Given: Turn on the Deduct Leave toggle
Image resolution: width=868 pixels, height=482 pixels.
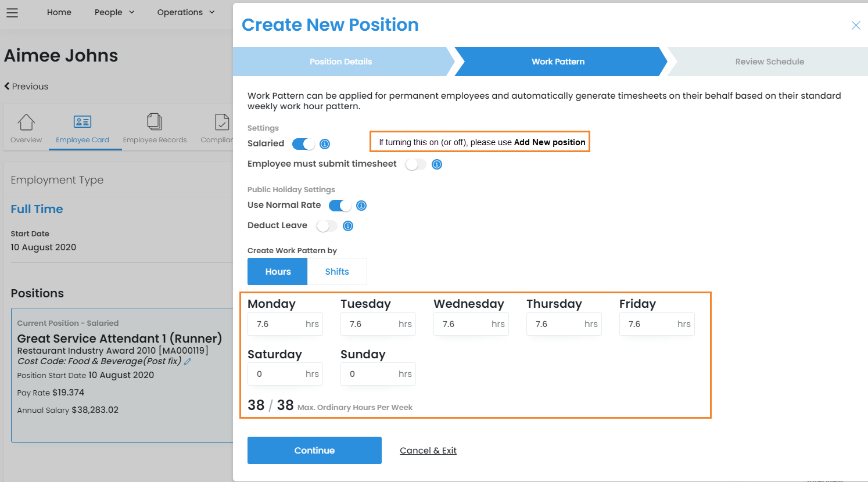Looking at the screenshot, I should [327, 226].
